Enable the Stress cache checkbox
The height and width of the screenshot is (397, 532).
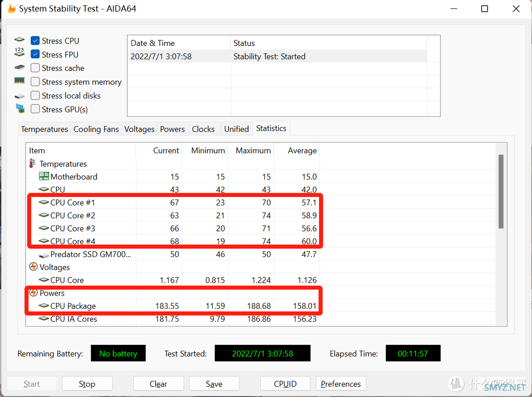35,68
